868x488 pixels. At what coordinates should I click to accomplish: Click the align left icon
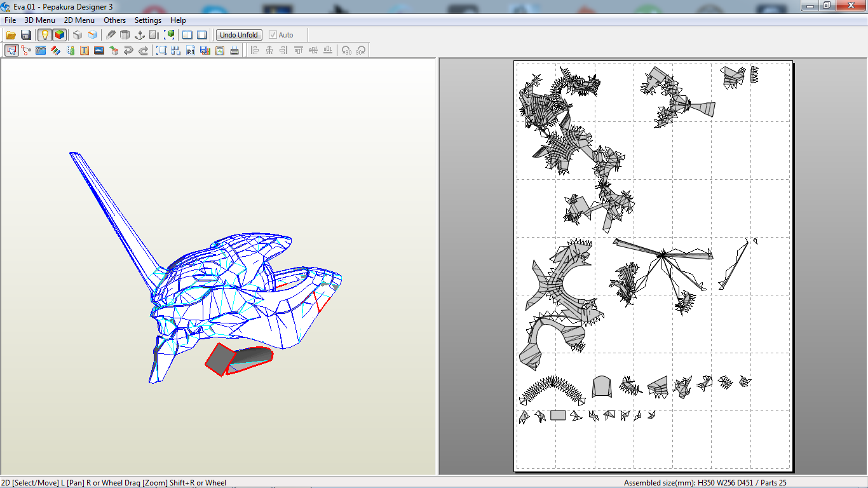click(x=255, y=50)
